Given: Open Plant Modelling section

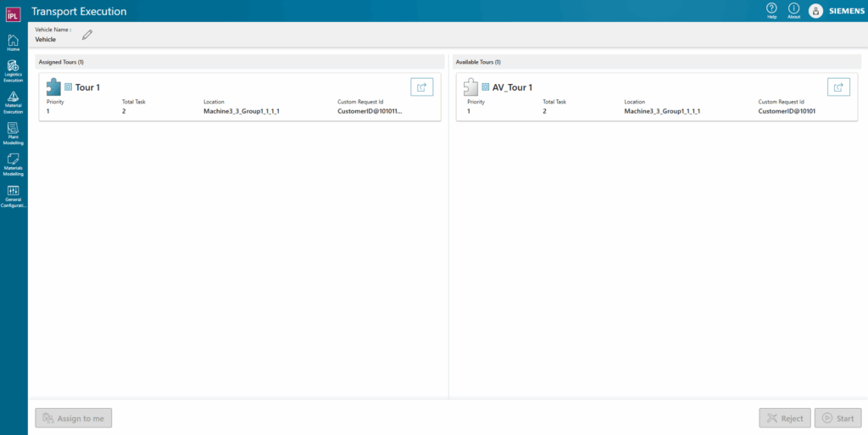Looking at the screenshot, I should pos(14,133).
